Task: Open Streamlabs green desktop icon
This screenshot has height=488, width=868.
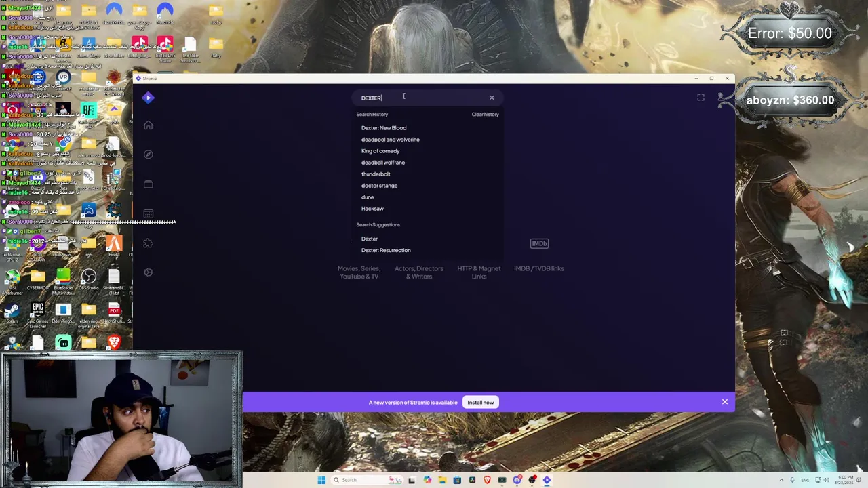Action: pyautogui.click(x=63, y=342)
